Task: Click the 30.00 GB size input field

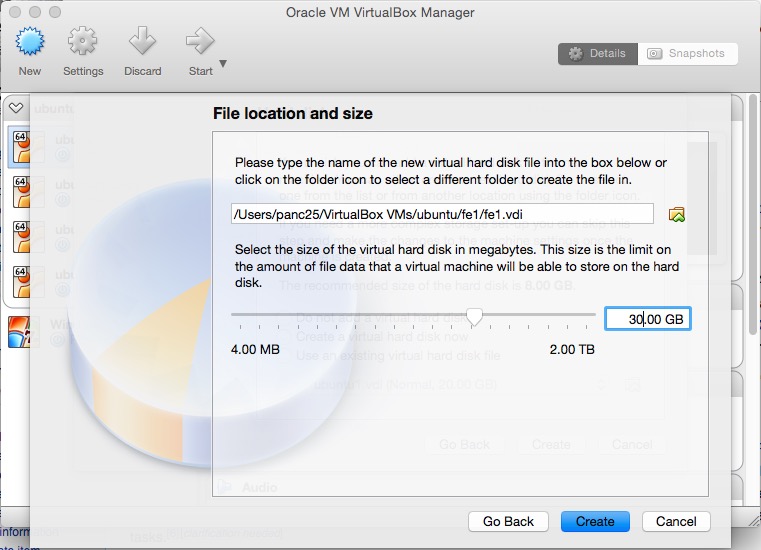Action: [x=647, y=319]
